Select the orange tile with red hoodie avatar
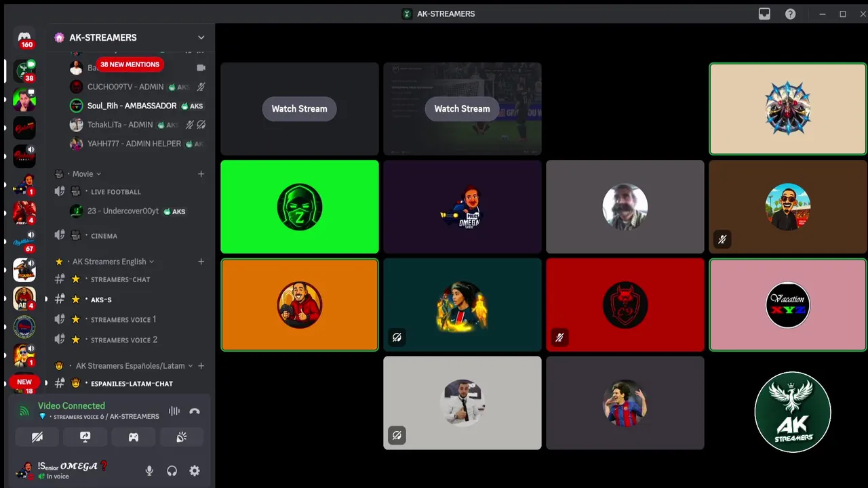This screenshot has width=868, height=488. [x=300, y=305]
